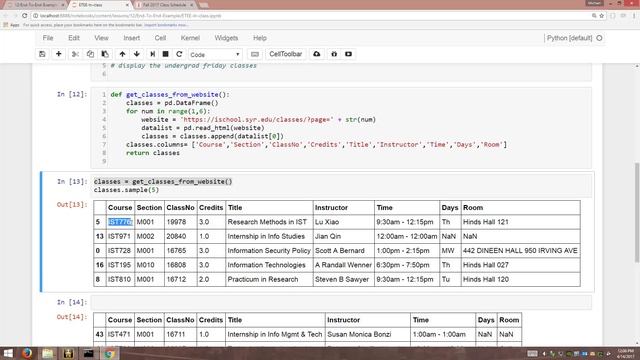The width and height of the screenshot is (640, 360).
Task: Click the Python [default] kernel name
Action: click(569, 38)
